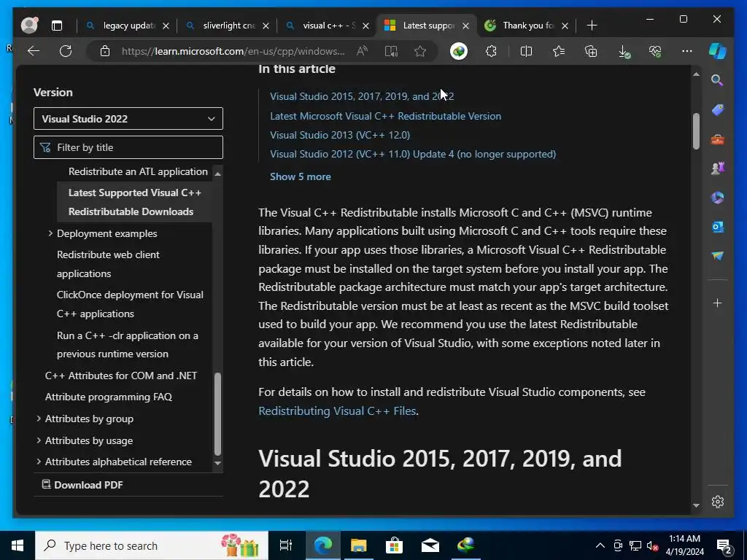Jump to Visual Studio 2012 (VC++ 11.0) link

413,155
